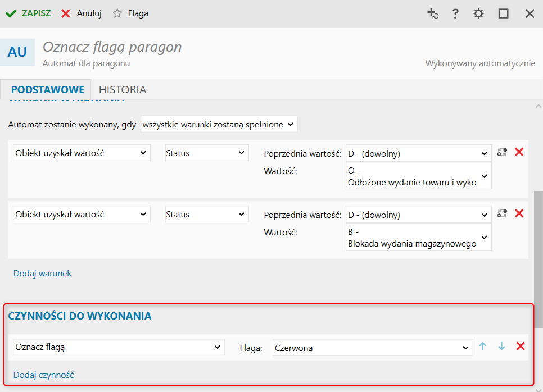This screenshot has width=543, height=392.
Task: Close the window with X
Action: [x=530, y=14]
